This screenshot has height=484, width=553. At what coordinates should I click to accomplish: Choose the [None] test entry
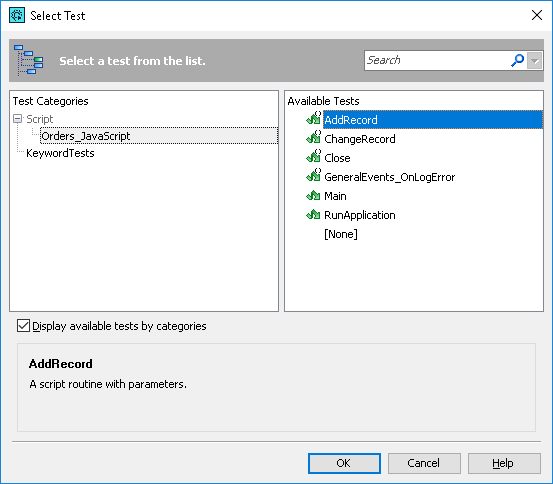tap(341, 234)
